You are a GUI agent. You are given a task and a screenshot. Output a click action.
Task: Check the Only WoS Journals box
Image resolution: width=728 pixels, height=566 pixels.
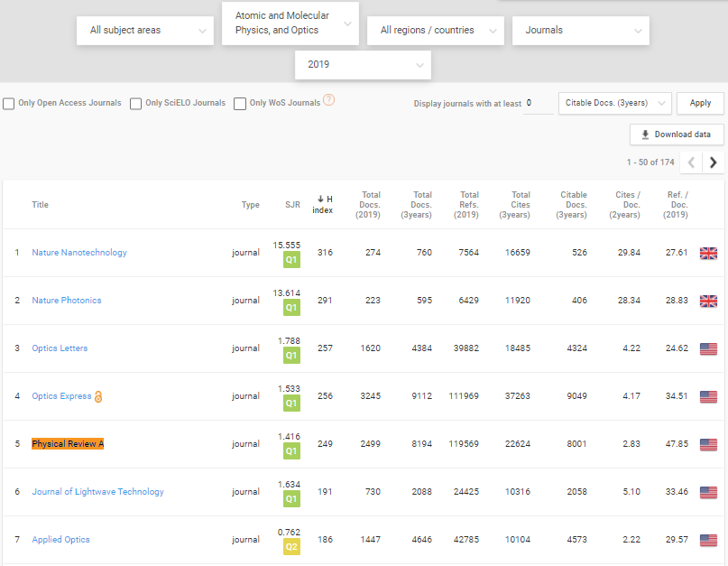point(240,103)
